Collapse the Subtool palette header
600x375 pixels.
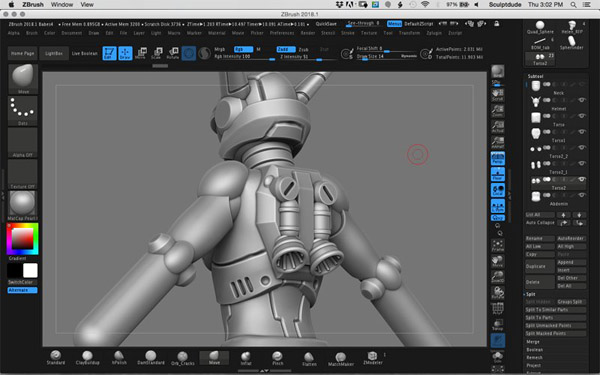[535, 76]
